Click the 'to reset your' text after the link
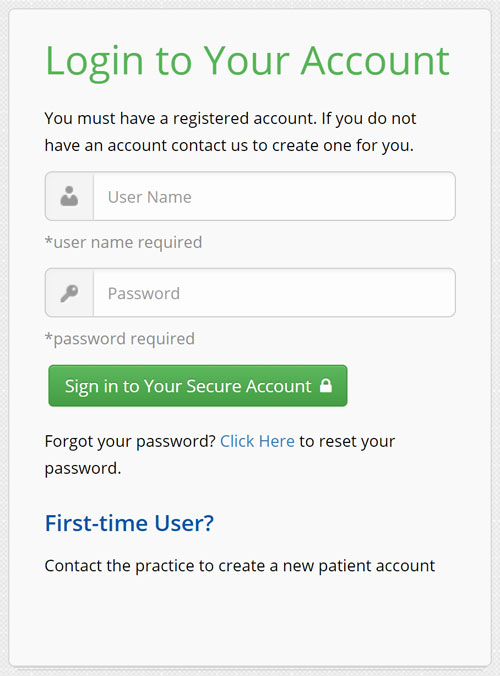This screenshot has height=676, width=500. pyautogui.click(x=347, y=441)
